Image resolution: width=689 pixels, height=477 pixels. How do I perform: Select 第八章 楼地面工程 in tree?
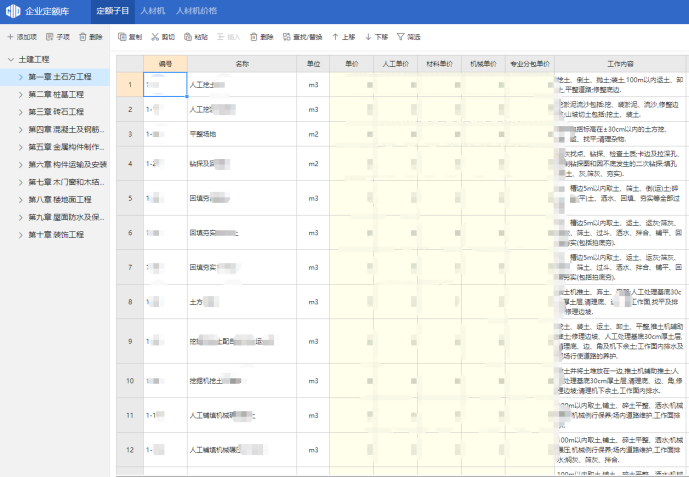tap(60, 199)
